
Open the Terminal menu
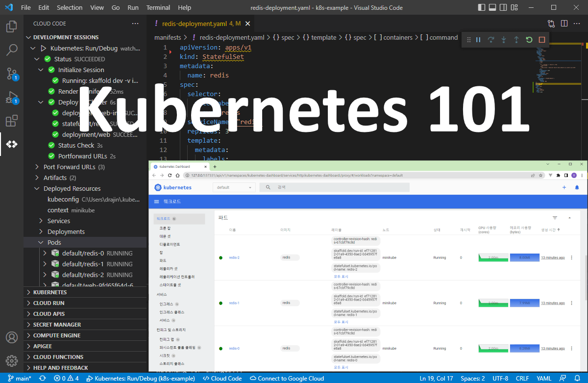(x=158, y=7)
